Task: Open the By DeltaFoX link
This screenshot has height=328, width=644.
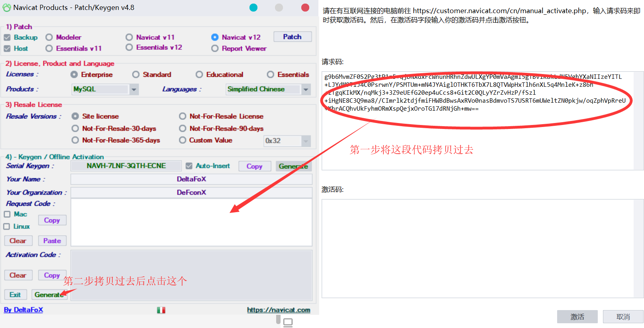Action: (24, 310)
